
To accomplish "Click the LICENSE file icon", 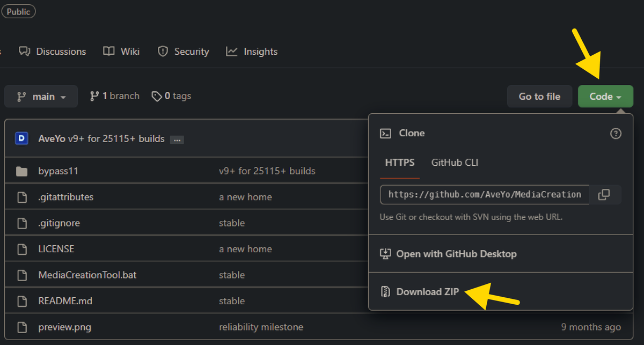I will [x=22, y=249].
